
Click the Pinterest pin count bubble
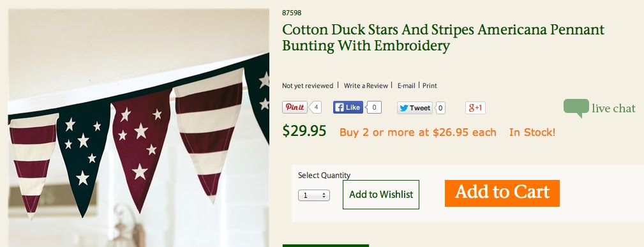tap(315, 108)
